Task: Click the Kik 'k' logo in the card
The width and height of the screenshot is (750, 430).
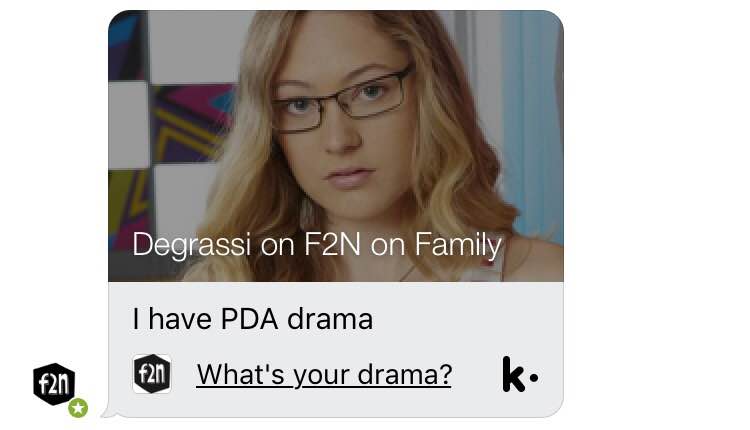Action: tap(520, 375)
